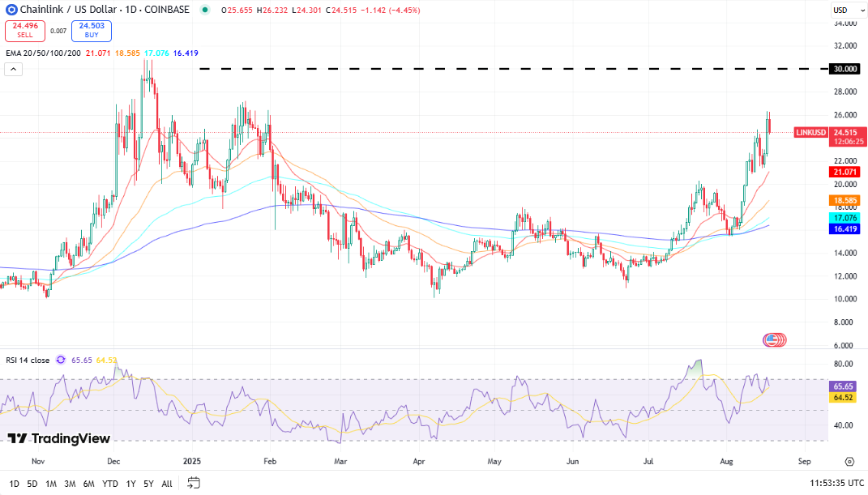Click the Dec label on time axis
Screen dimensions: 868x495
(x=113, y=461)
